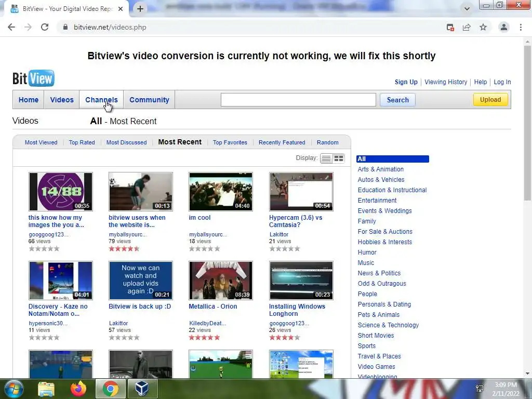Select the Most Discussed tab

tap(127, 142)
